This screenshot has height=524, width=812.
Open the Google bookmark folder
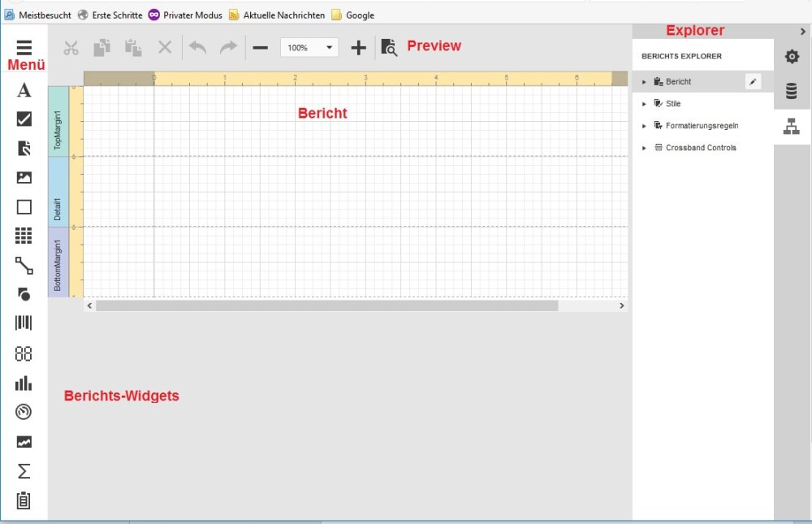click(352, 15)
